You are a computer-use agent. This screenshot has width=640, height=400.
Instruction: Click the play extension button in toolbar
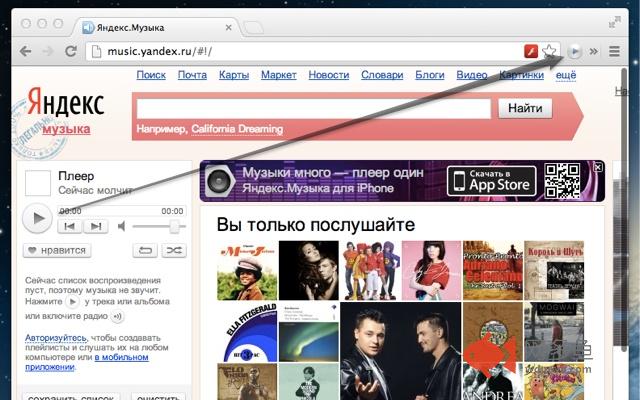click(x=574, y=51)
